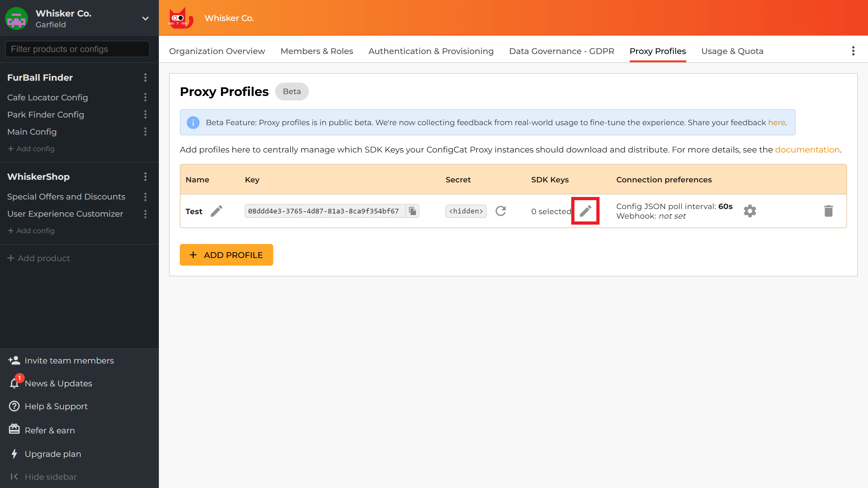Open the Authentication & Provisioning tab

tap(431, 51)
